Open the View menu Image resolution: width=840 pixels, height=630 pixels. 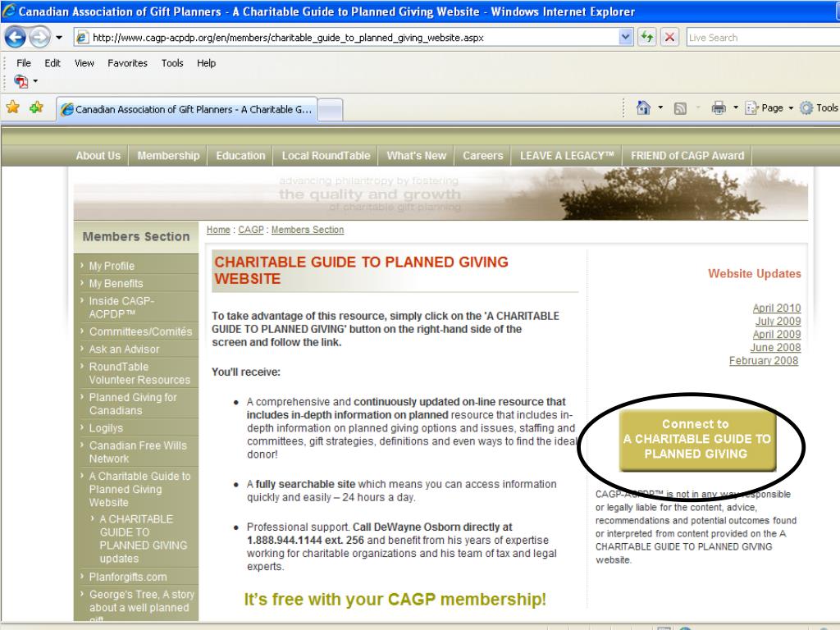tap(84, 63)
